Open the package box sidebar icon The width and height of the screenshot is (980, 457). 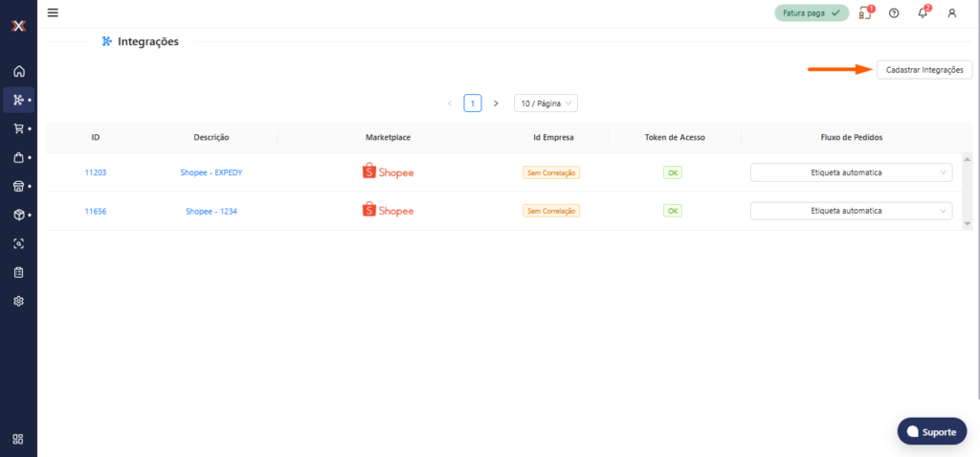click(x=18, y=215)
